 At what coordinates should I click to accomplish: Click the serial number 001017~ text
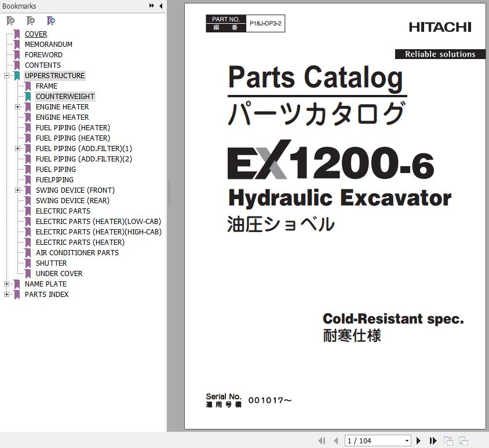coord(270,400)
